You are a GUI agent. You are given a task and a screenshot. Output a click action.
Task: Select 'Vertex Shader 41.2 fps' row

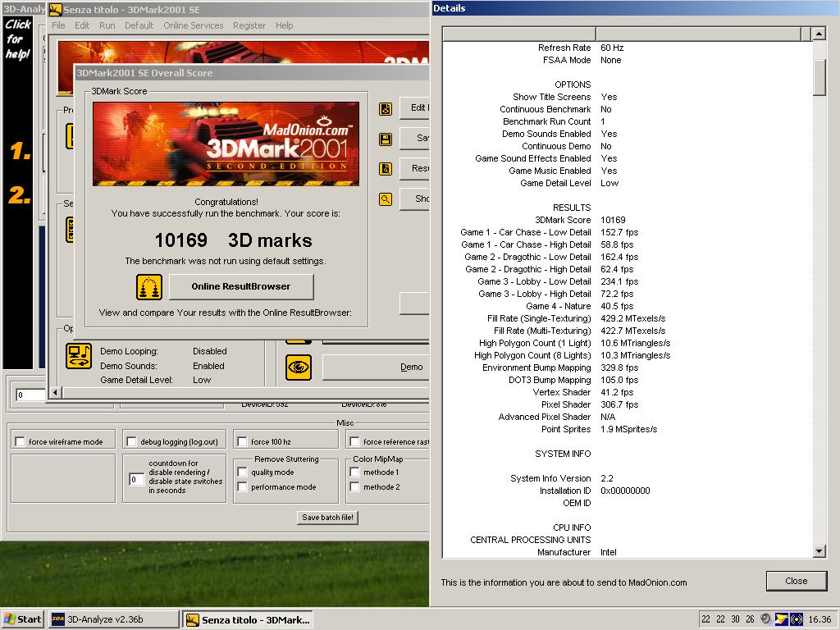click(628, 392)
